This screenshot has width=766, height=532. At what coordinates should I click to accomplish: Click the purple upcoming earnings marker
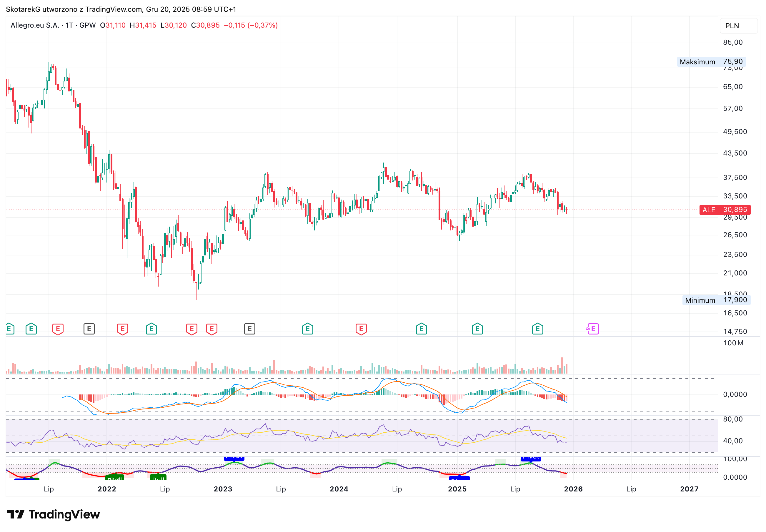point(592,329)
